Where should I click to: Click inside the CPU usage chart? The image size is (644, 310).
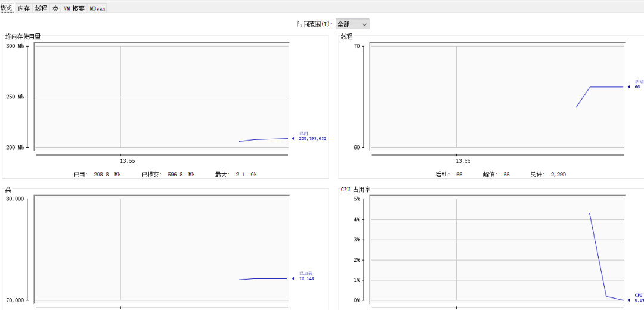[497, 250]
